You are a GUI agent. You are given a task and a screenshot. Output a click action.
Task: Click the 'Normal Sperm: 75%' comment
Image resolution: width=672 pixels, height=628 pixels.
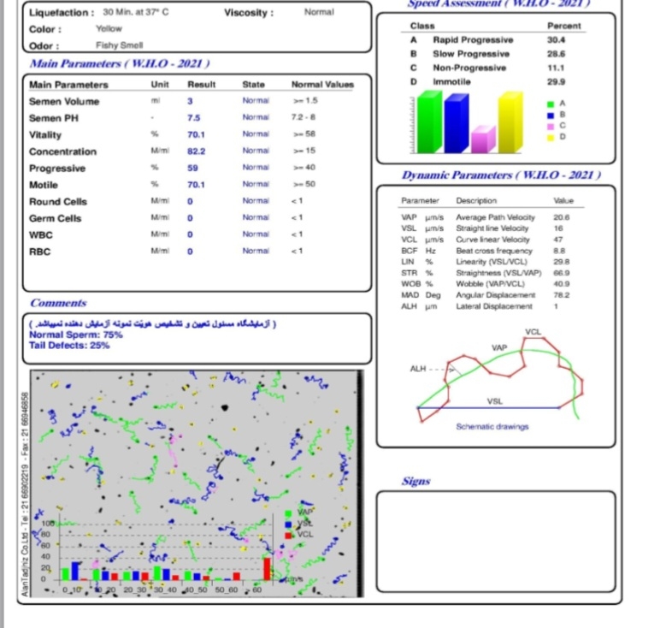coord(76,335)
